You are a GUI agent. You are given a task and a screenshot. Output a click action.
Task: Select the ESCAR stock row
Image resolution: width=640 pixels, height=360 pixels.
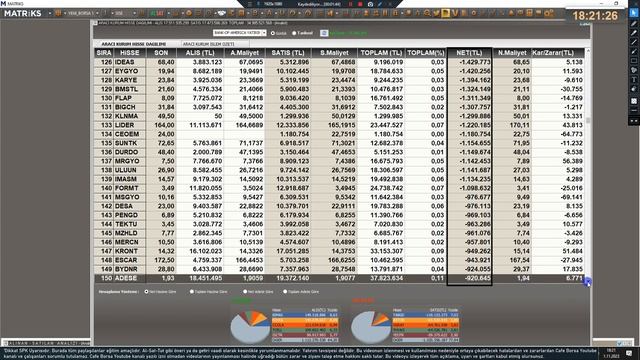point(339,260)
